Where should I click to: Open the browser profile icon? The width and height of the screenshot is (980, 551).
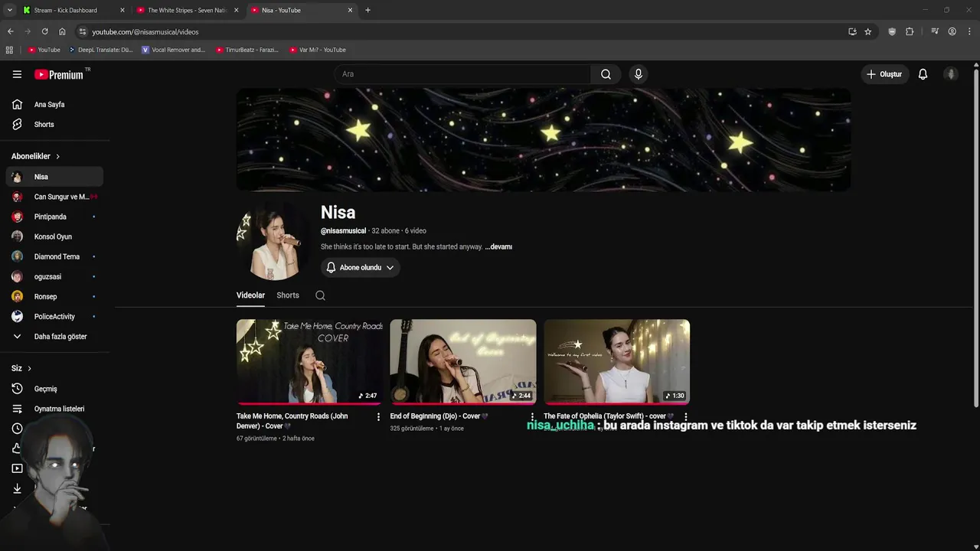tap(952, 31)
